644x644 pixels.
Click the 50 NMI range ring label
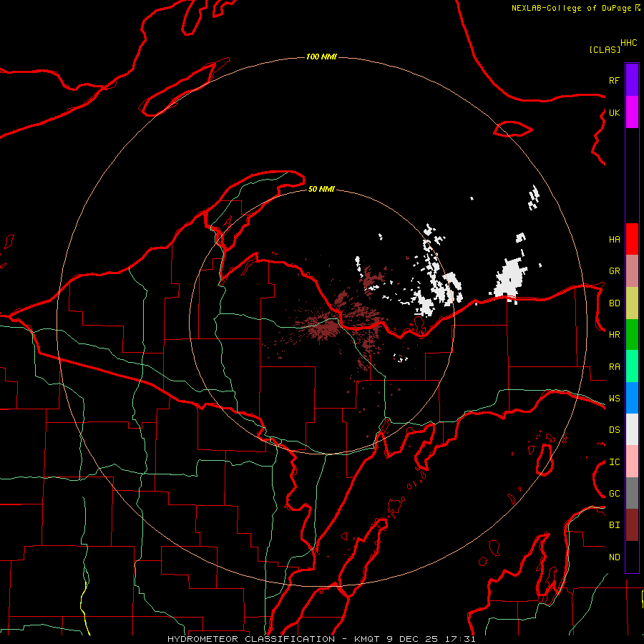[321, 189]
